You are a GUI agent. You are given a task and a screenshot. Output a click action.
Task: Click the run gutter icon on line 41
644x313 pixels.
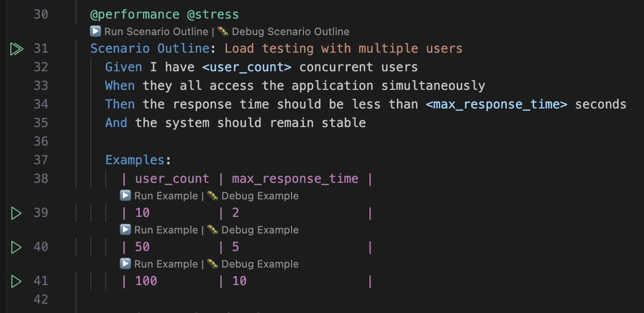pos(16,281)
